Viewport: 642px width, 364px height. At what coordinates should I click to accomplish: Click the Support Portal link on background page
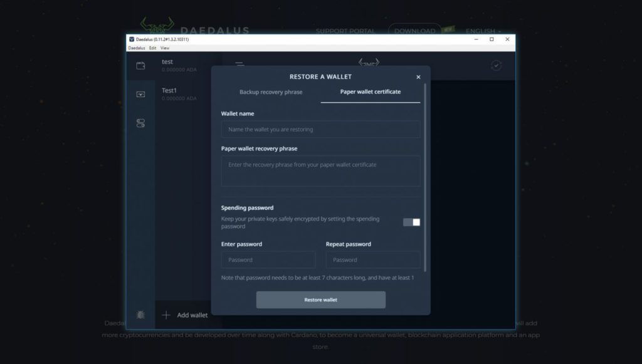click(x=345, y=31)
